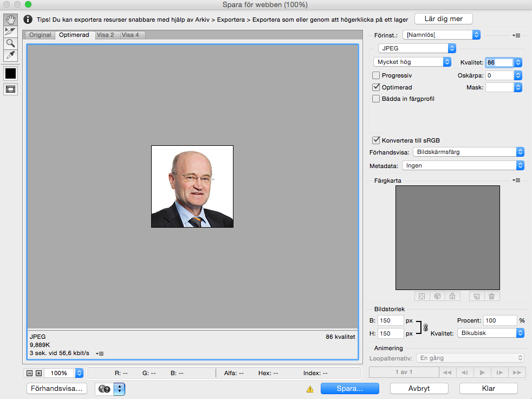
Task: Click the constrain proportions chain icon
Action: tap(425, 327)
